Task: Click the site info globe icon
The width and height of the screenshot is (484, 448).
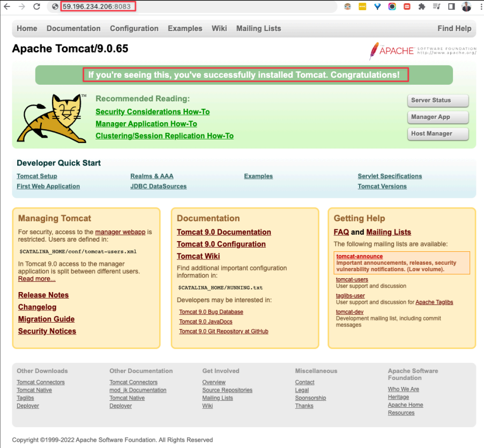Action: click(x=55, y=6)
